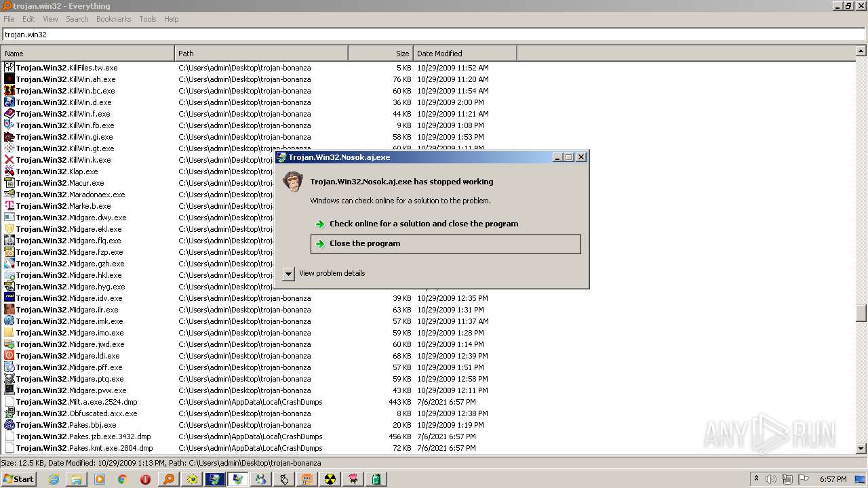Click the Trojan.Win32.Midgare.idv.exe file icon
The image size is (868, 488).
click(9, 298)
